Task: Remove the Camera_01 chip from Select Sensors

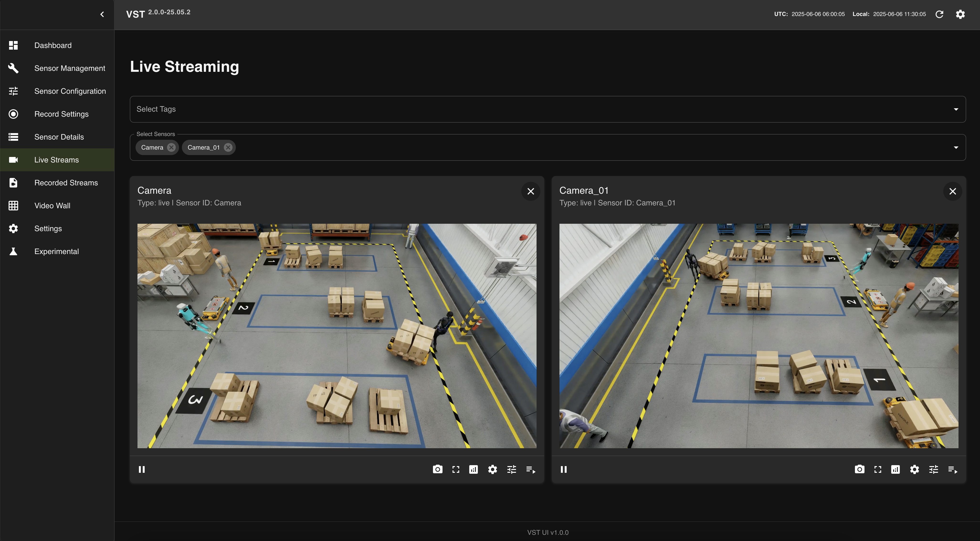Action: 227,147
